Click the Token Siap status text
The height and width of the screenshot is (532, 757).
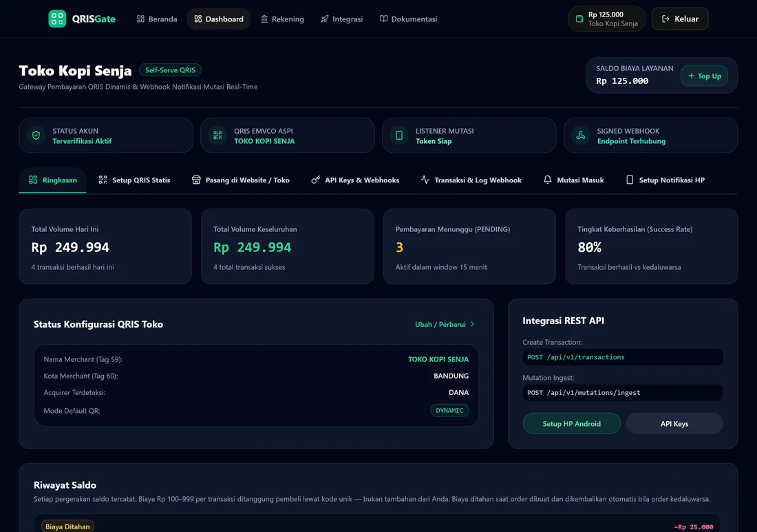(x=434, y=141)
